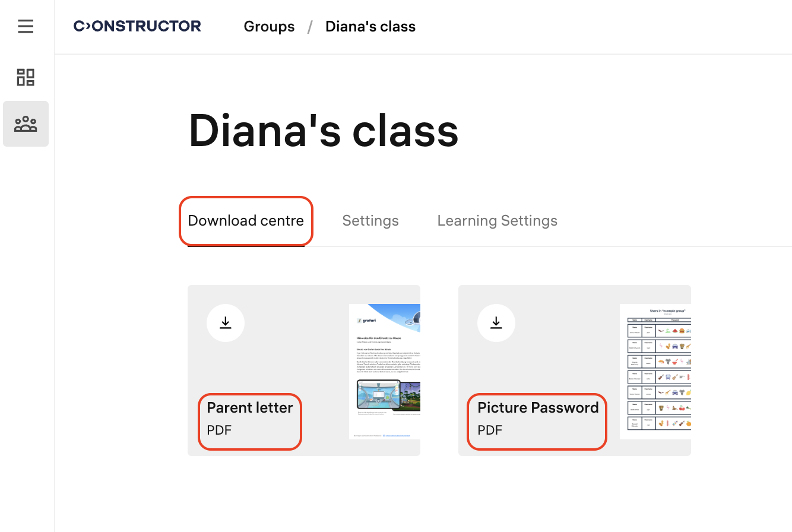This screenshot has width=792, height=532.
Task: Click the Constructor logo
Action: point(137,26)
